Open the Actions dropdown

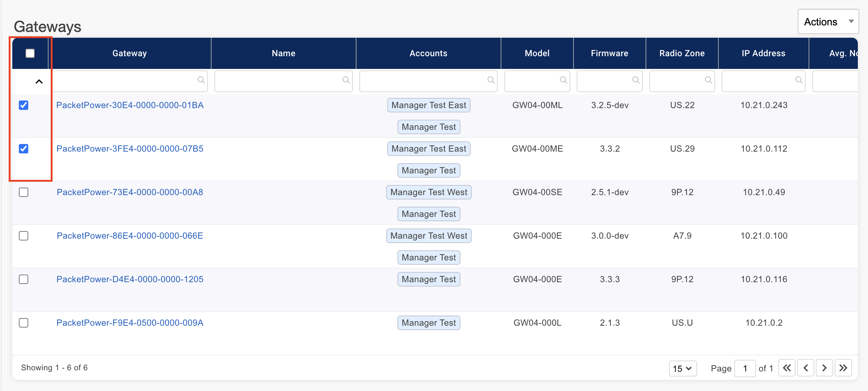pos(828,21)
